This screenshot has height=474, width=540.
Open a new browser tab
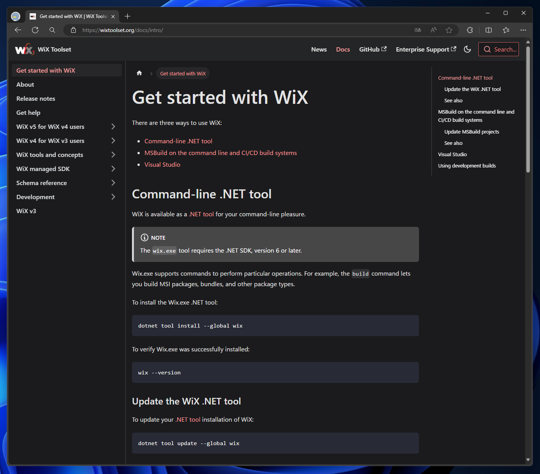coord(127,16)
